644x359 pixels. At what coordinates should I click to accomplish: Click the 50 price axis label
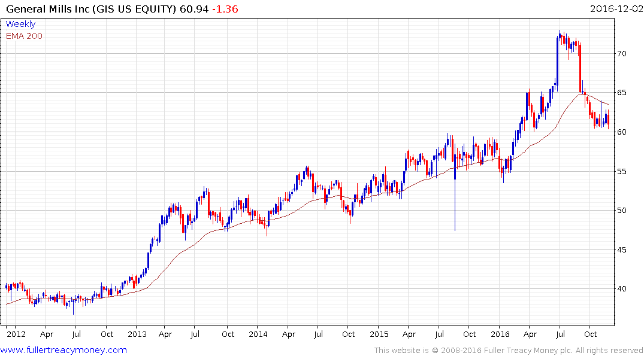621,211
